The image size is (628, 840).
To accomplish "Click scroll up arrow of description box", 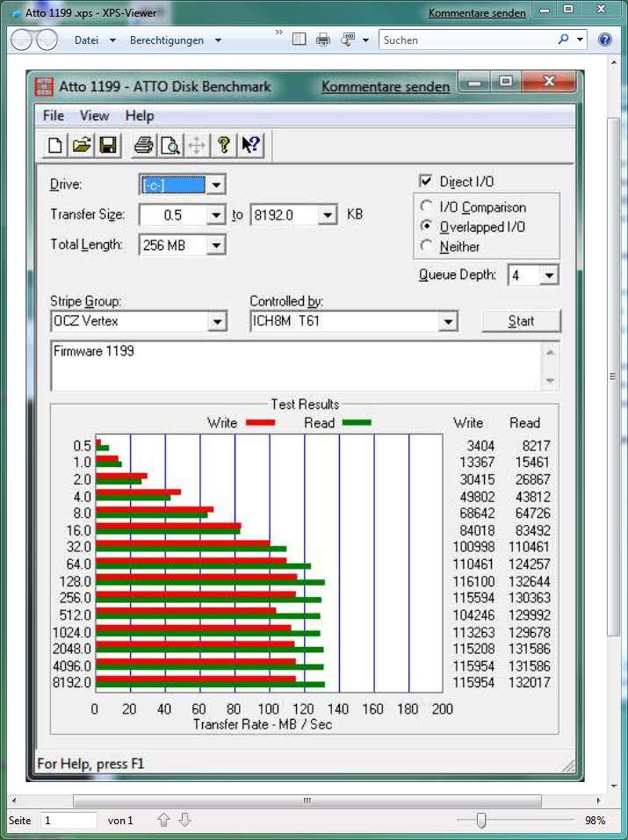I will [550, 352].
